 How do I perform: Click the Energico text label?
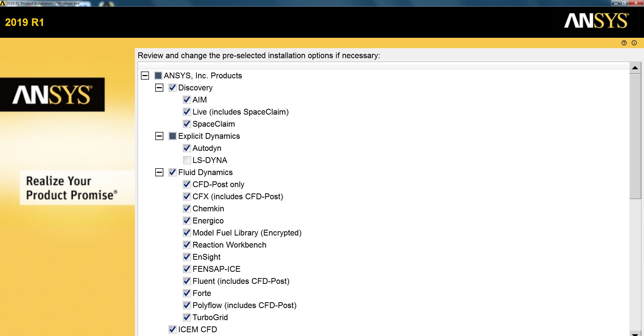click(x=208, y=221)
